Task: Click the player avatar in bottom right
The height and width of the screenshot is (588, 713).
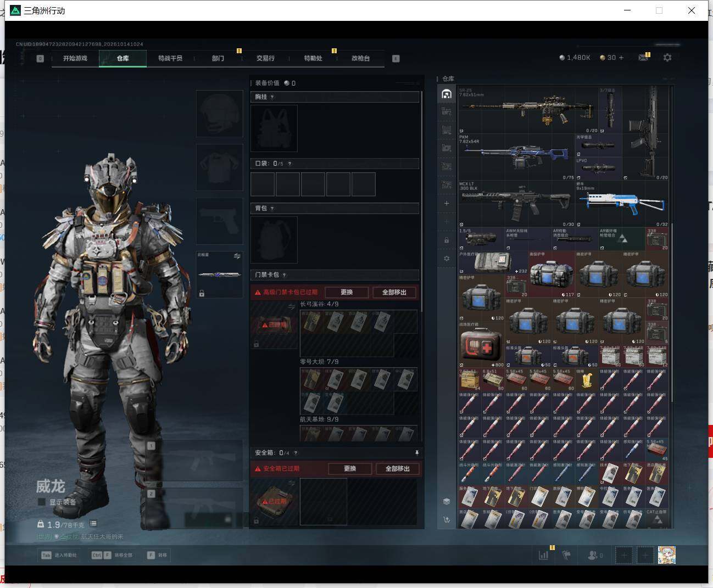Action: [x=666, y=555]
